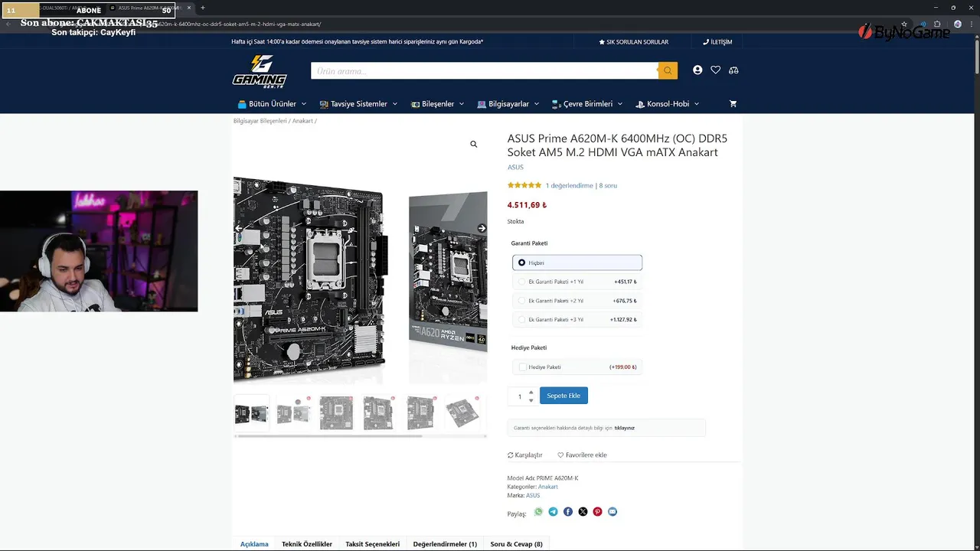The height and width of the screenshot is (551, 980).
Task: Open the compare scales icon in header
Action: (733, 70)
